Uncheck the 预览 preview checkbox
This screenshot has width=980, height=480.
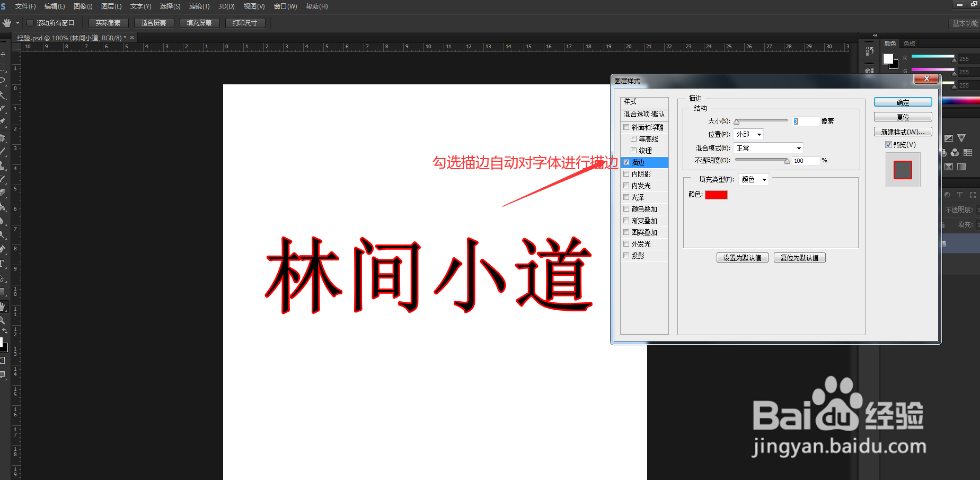point(889,144)
